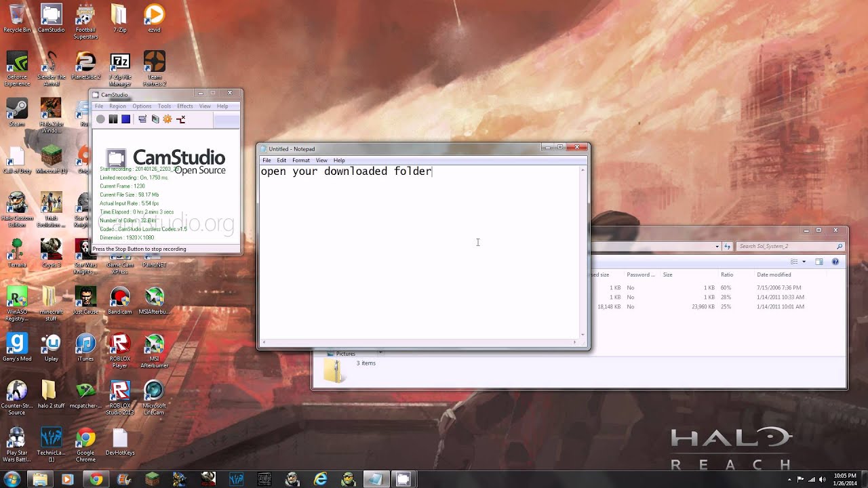Open the address bar history dropdown in Explorer

point(717,247)
